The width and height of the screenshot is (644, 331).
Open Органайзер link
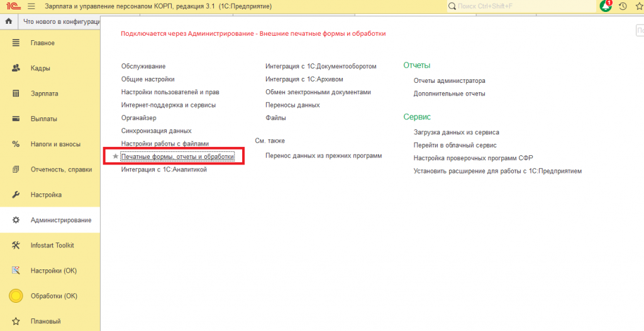139,117
